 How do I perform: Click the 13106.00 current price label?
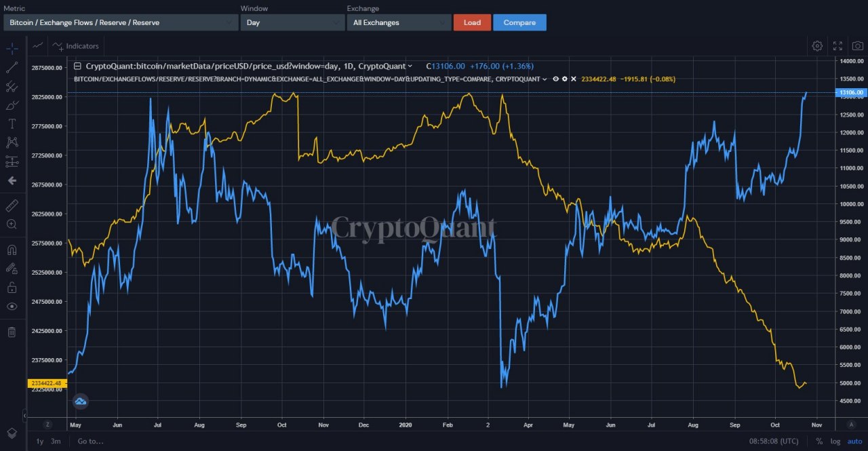click(x=852, y=92)
